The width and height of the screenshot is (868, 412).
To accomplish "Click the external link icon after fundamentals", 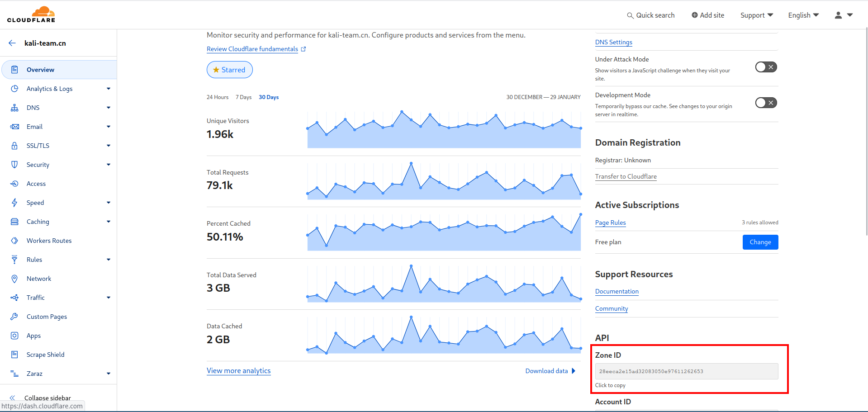I will click(304, 49).
